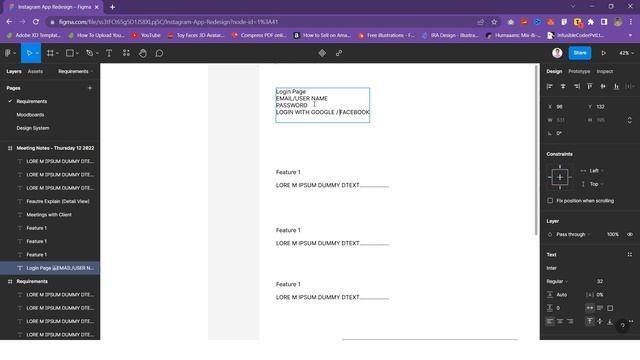Viewport: 640px width, 360px height.
Task: Click the layer opacity 100% field
Action: click(x=613, y=234)
